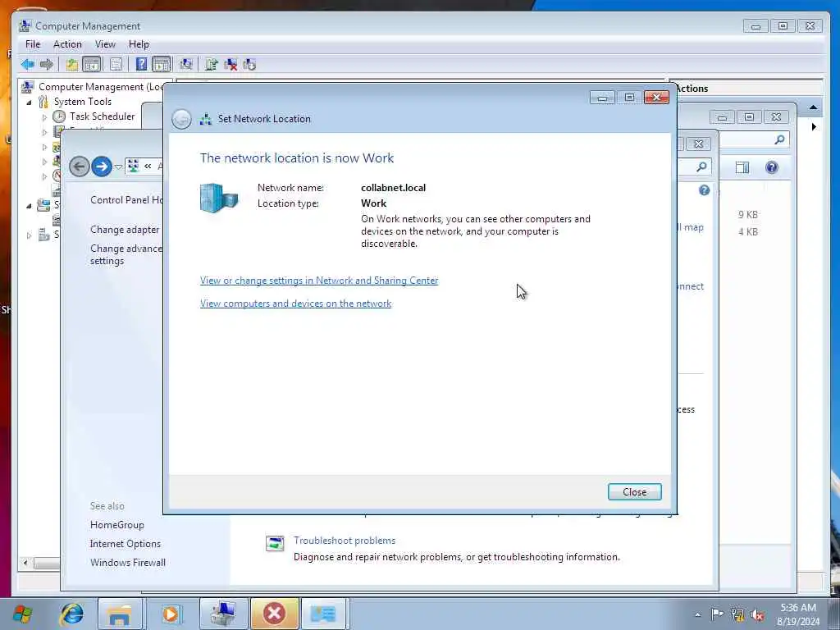Open Internet Explorer from the taskbar
Image resolution: width=840 pixels, height=630 pixels.
pos(71,614)
